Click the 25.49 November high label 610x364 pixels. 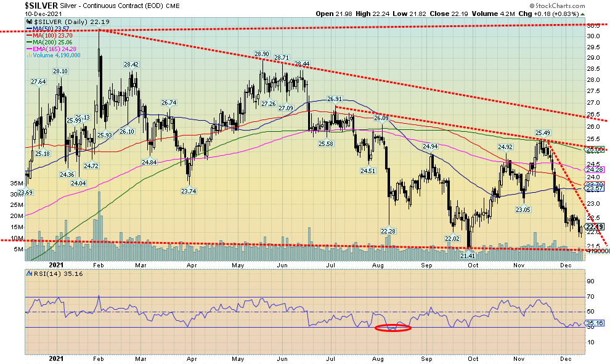(542, 132)
